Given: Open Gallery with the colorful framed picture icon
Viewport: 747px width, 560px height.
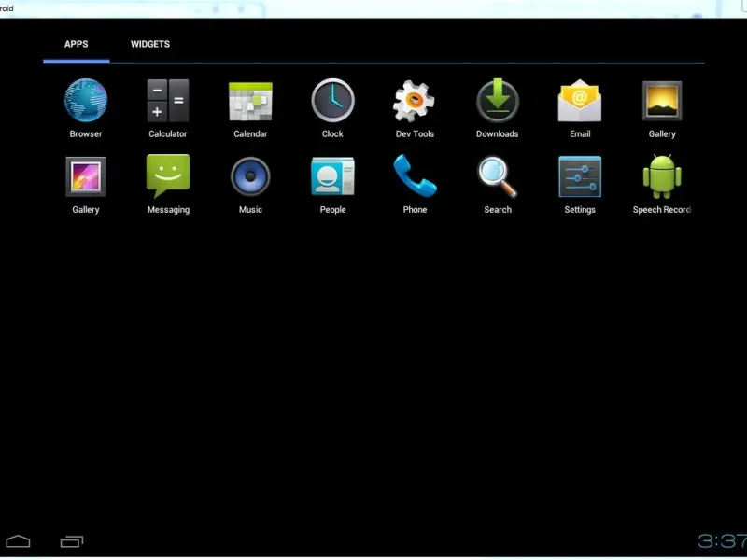Looking at the screenshot, I should 86,176.
